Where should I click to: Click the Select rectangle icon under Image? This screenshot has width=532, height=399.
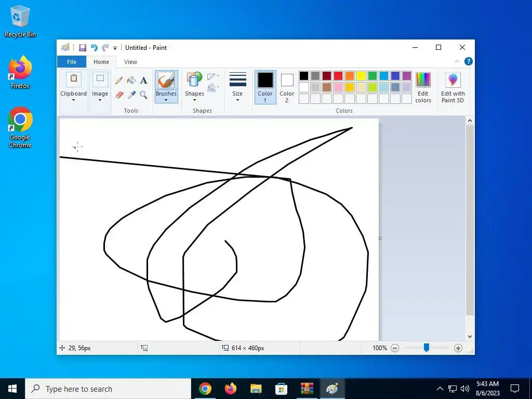pyautogui.click(x=100, y=79)
